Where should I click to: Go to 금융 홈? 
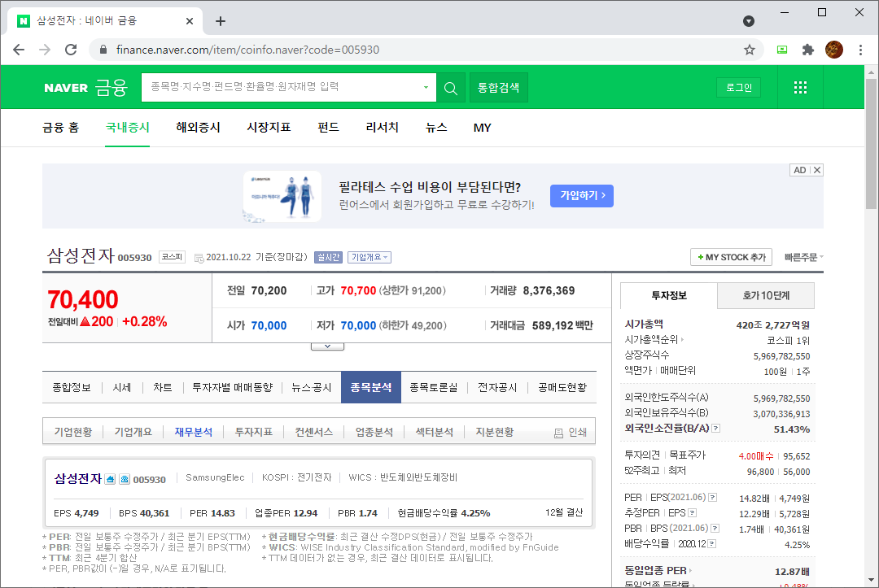60,128
